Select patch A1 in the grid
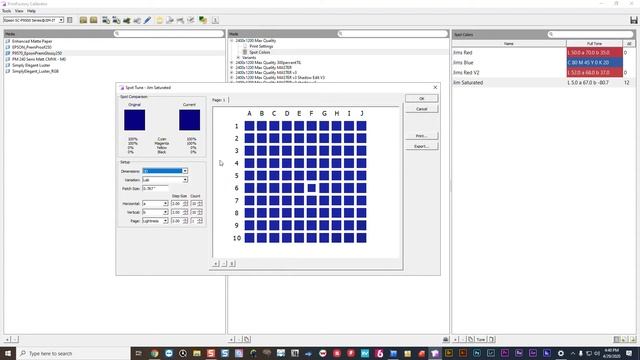640x360 pixels. click(249, 126)
